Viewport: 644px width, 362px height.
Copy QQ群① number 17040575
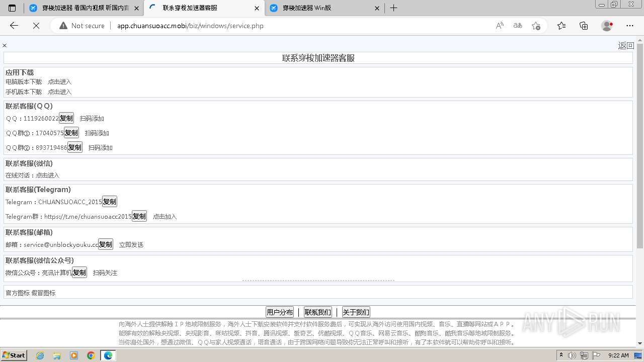[x=71, y=133]
